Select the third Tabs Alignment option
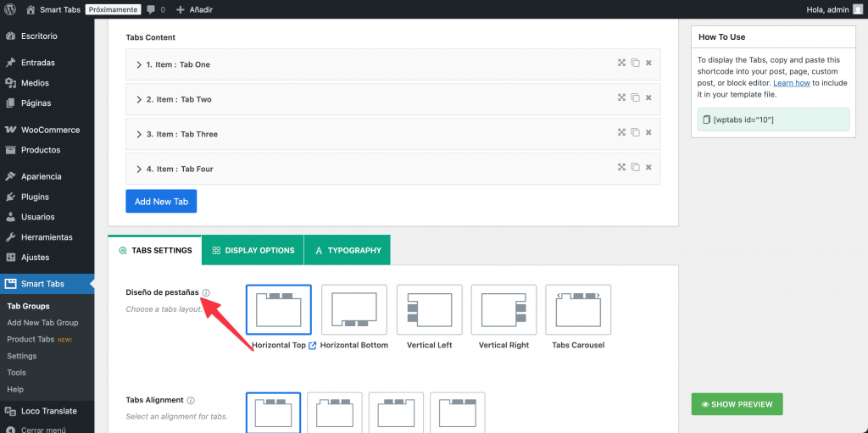 click(397, 413)
